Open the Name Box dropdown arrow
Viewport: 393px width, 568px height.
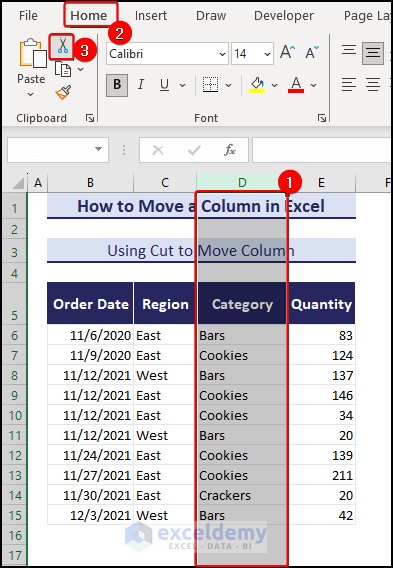click(x=98, y=149)
